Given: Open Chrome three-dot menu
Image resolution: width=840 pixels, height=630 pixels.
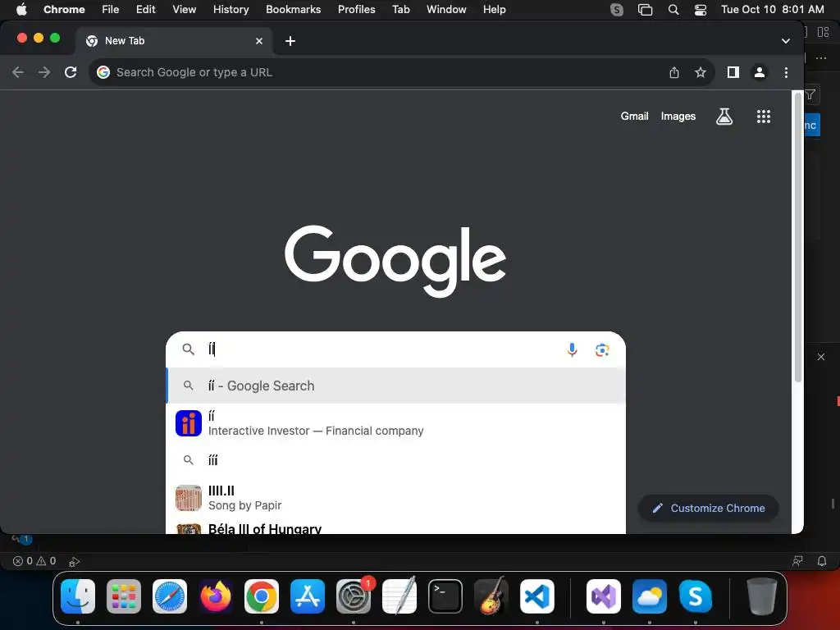Looking at the screenshot, I should coord(786,72).
